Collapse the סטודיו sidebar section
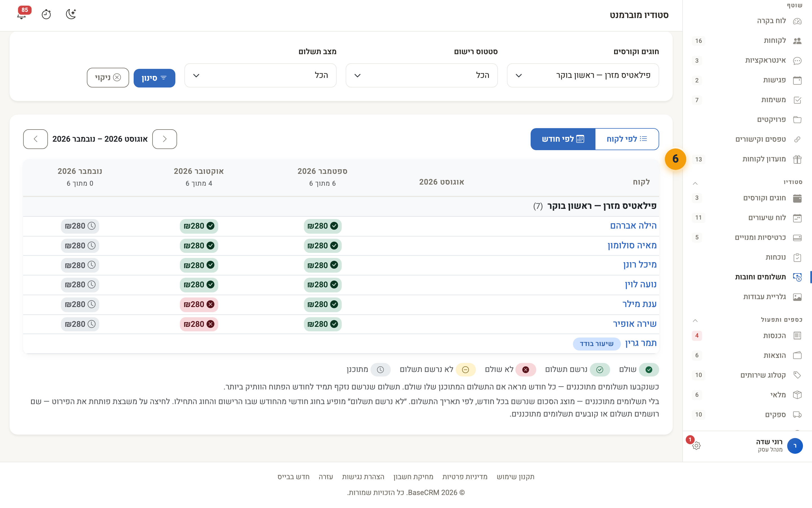The width and height of the screenshot is (812, 508). [695, 183]
